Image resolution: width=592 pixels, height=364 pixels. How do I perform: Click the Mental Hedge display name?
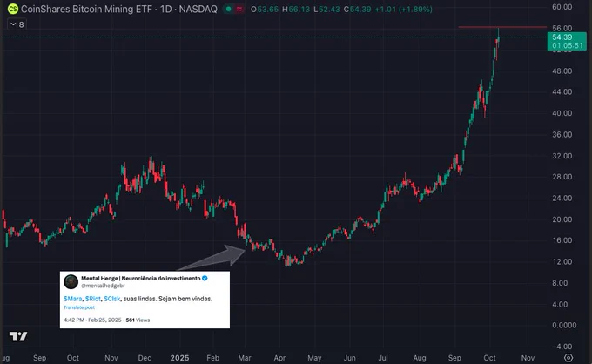141,279
